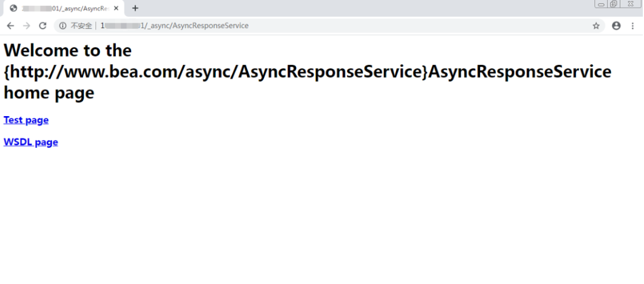This screenshot has height=284, width=644.
Task: Bookmark this page with the star icon
Action: point(596,26)
